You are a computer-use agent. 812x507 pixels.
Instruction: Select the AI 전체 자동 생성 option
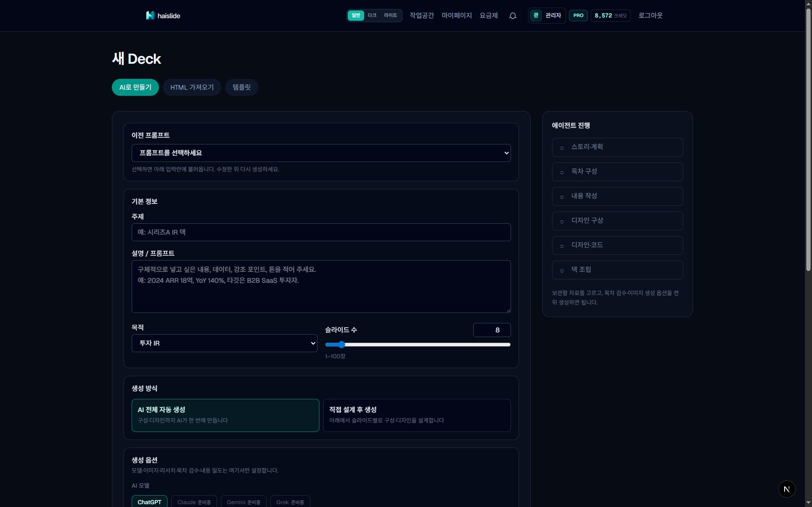226,415
